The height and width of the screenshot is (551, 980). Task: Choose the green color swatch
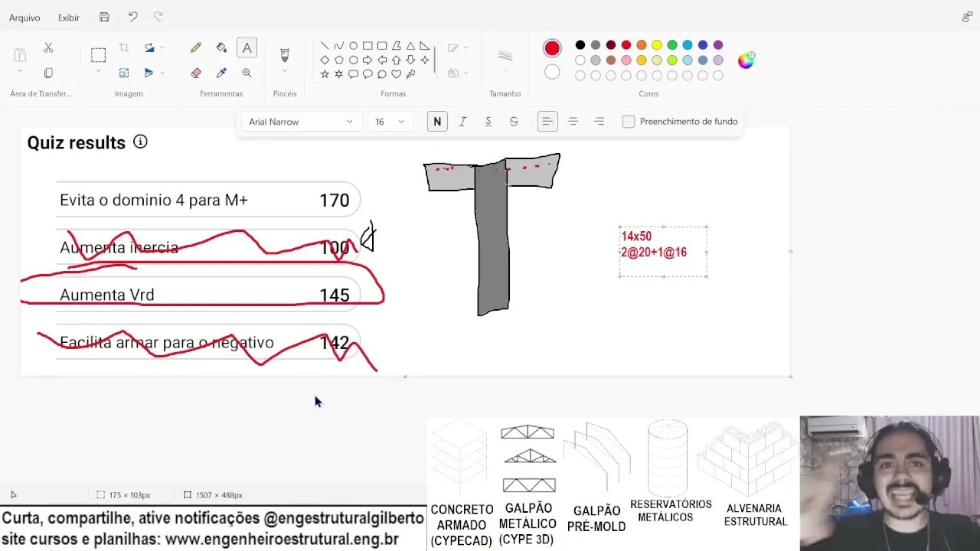point(672,45)
